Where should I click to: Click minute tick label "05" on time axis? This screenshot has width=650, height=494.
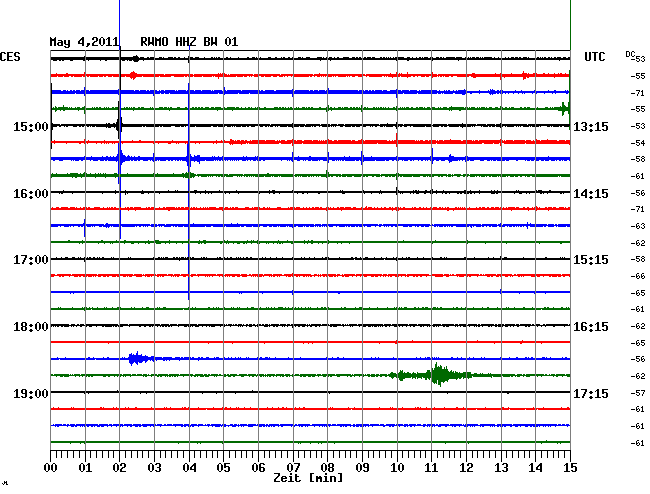click(x=223, y=468)
